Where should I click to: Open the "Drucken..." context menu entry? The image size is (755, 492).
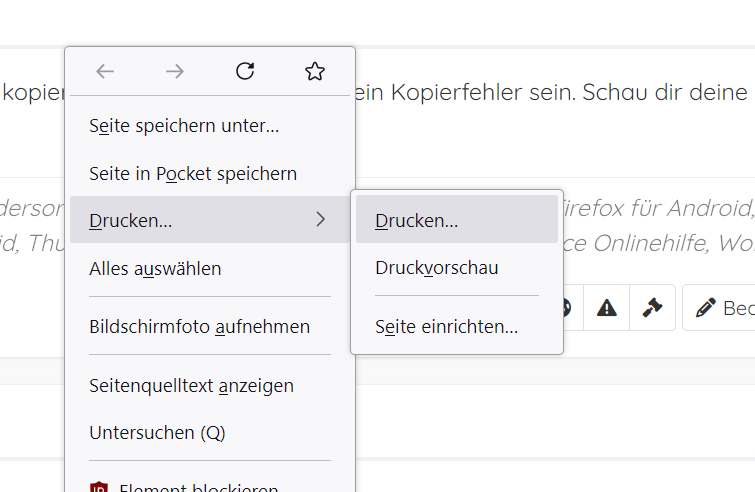coord(131,221)
